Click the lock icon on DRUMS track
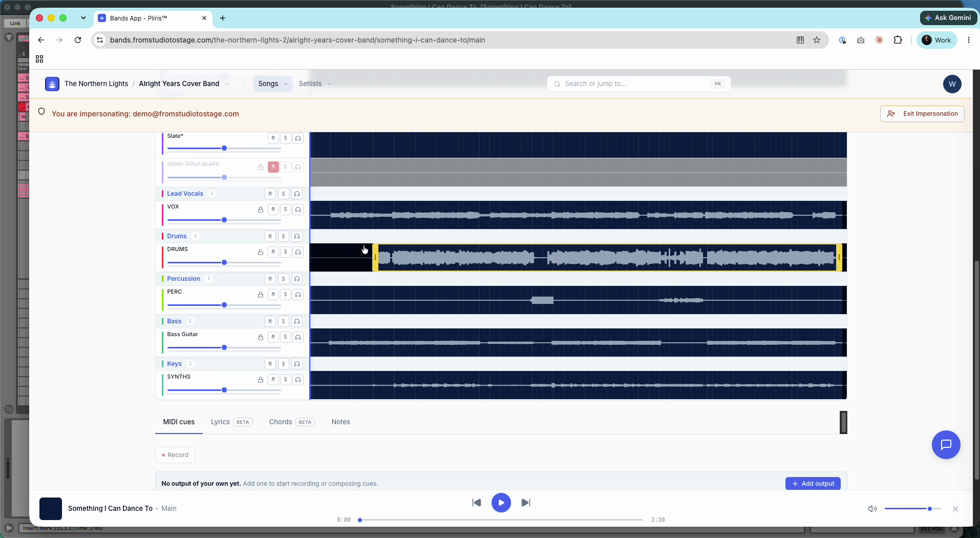 [261, 252]
